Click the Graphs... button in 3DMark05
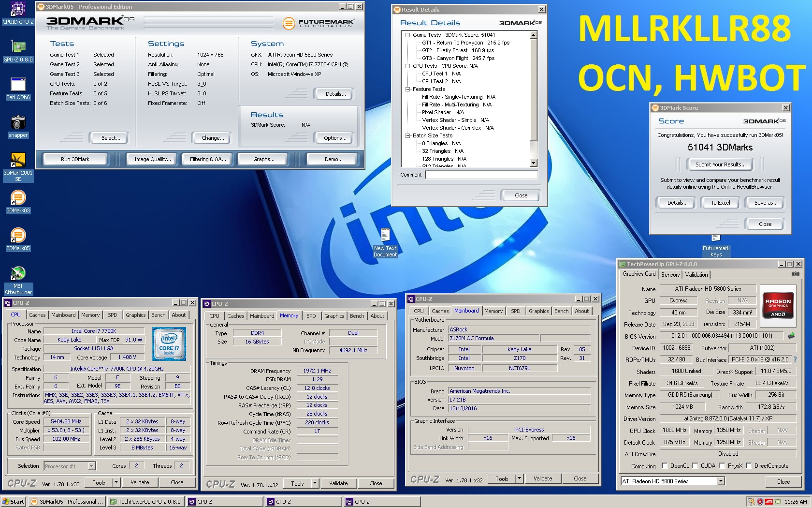Viewport: 812px width, 508px height. point(263,159)
